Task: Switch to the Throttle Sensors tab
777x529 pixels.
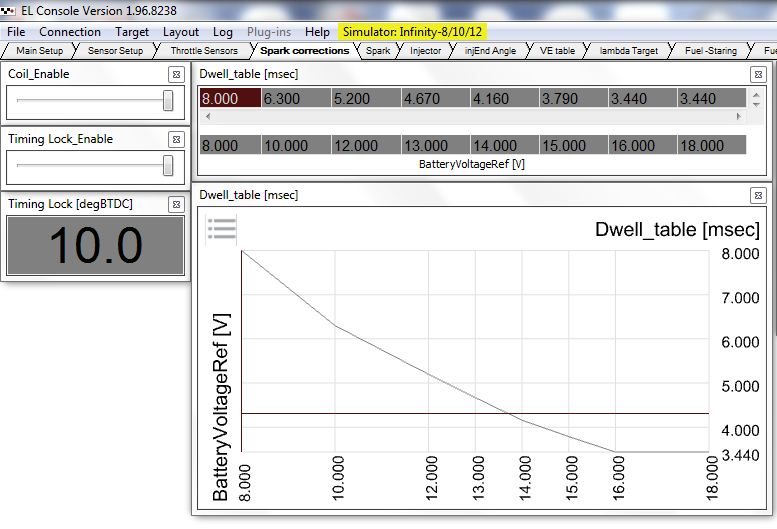Action: coord(204,50)
